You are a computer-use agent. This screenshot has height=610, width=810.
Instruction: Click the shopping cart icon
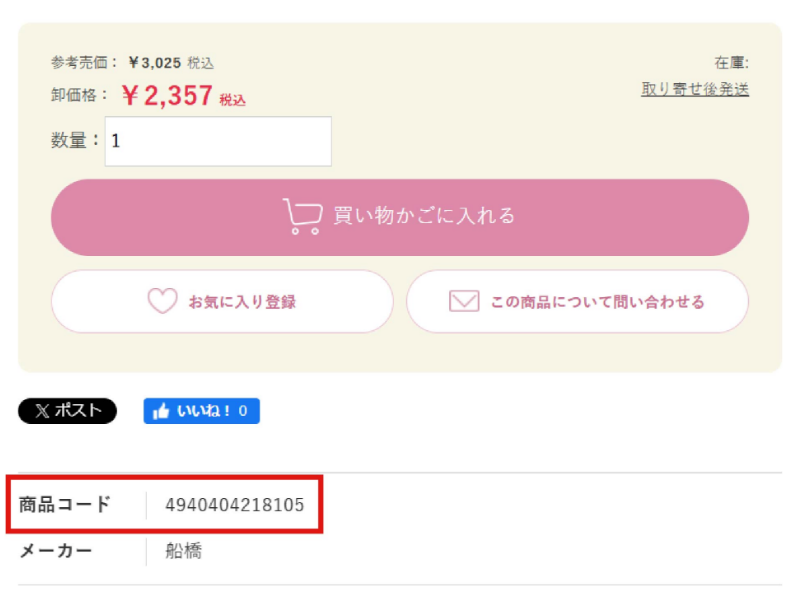pos(302,216)
